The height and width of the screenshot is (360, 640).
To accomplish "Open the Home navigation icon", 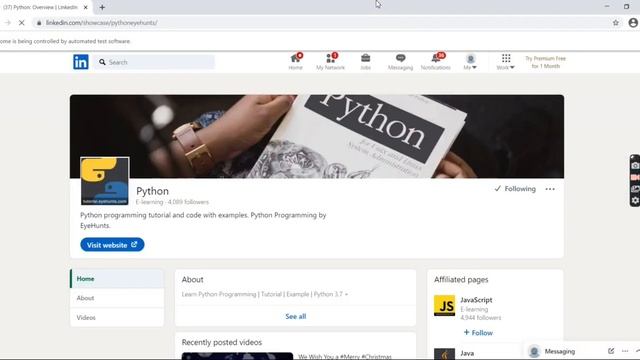I will (296, 62).
